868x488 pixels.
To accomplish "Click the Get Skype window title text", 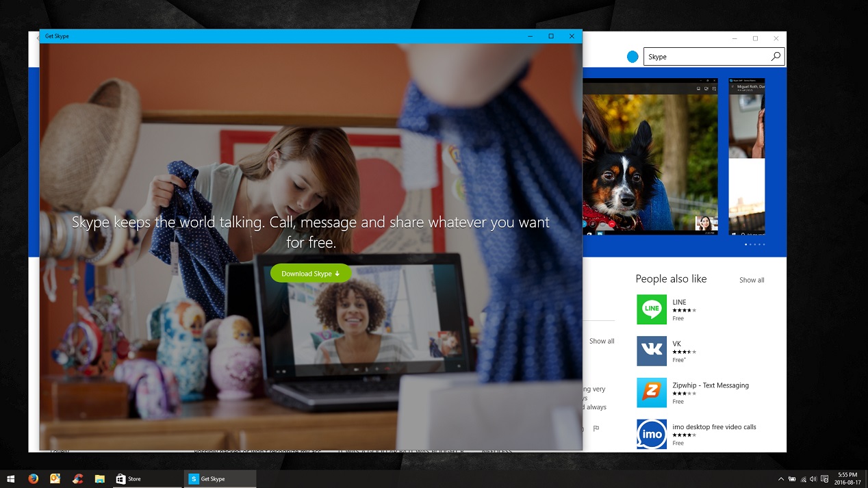I will (57, 36).
